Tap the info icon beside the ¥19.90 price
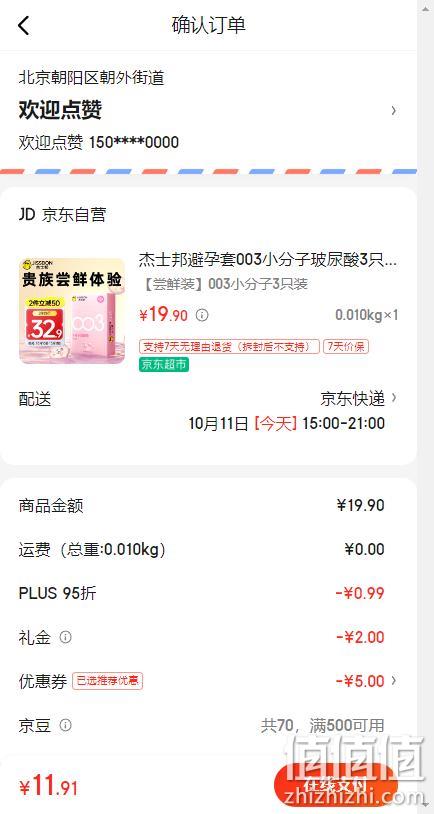The height and width of the screenshot is (814, 434). pyautogui.click(x=202, y=315)
